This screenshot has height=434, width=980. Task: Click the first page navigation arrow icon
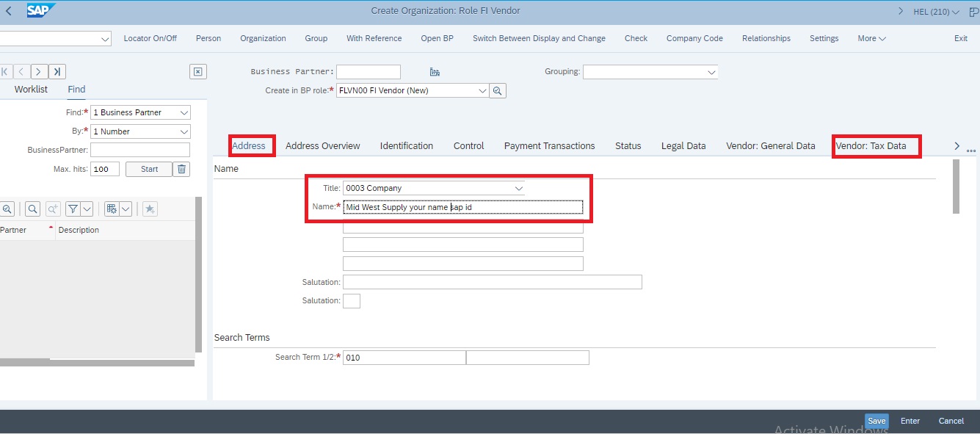(5, 71)
